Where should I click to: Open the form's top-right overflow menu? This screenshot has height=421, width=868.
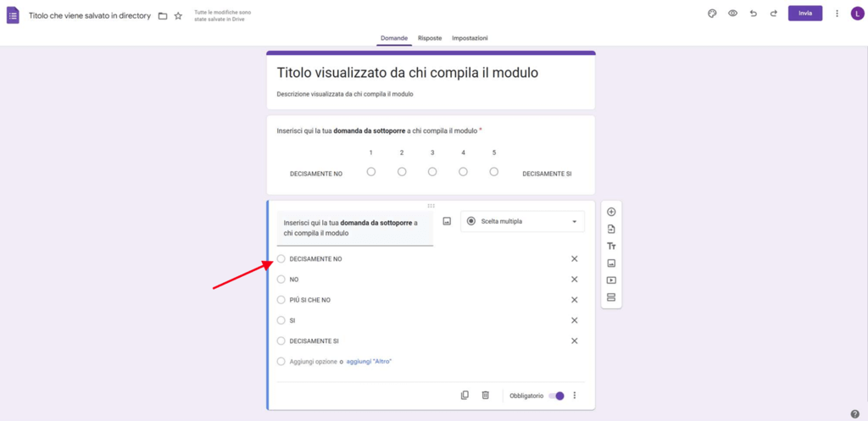(x=837, y=14)
